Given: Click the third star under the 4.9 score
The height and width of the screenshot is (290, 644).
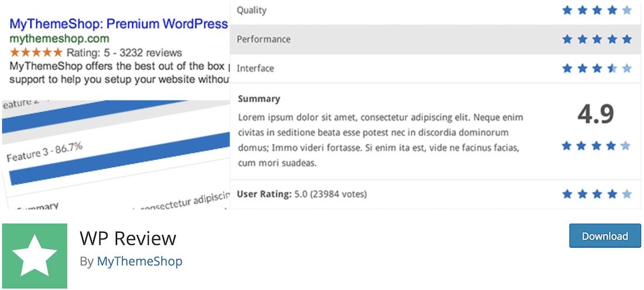Looking at the screenshot, I should pos(597,146).
